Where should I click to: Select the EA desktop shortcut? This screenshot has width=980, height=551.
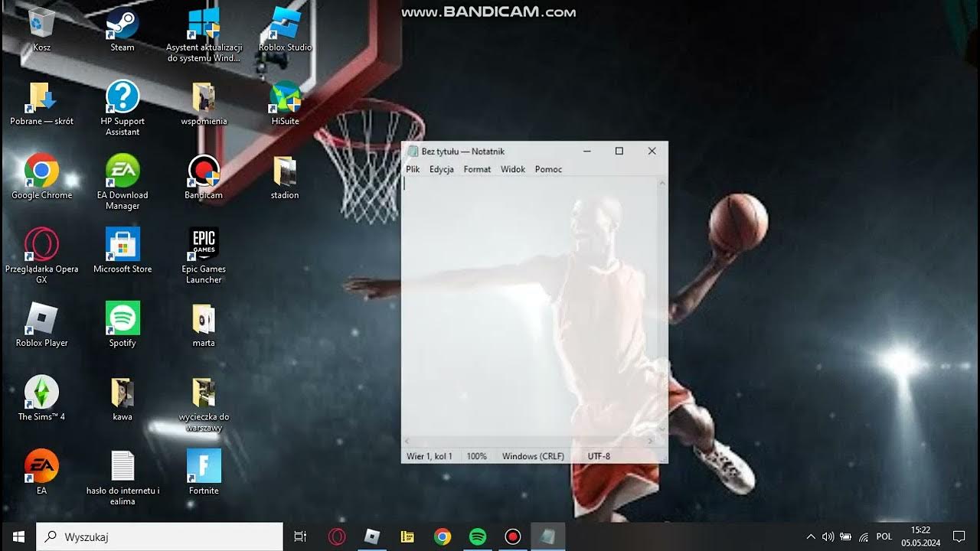[x=41, y=472]
